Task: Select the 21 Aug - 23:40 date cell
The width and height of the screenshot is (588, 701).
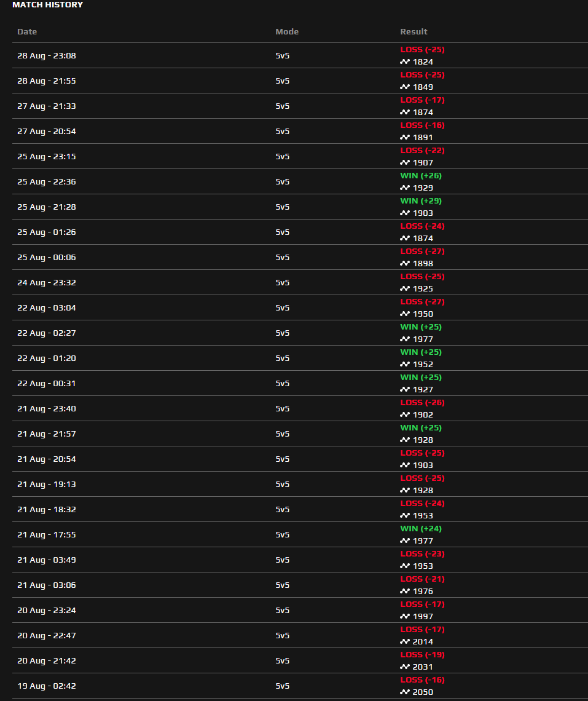Action: [47, 409]
